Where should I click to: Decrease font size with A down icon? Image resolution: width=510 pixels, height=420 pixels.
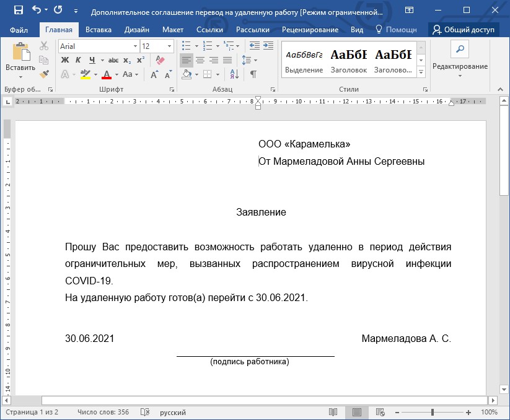click(x=168, y=74)
